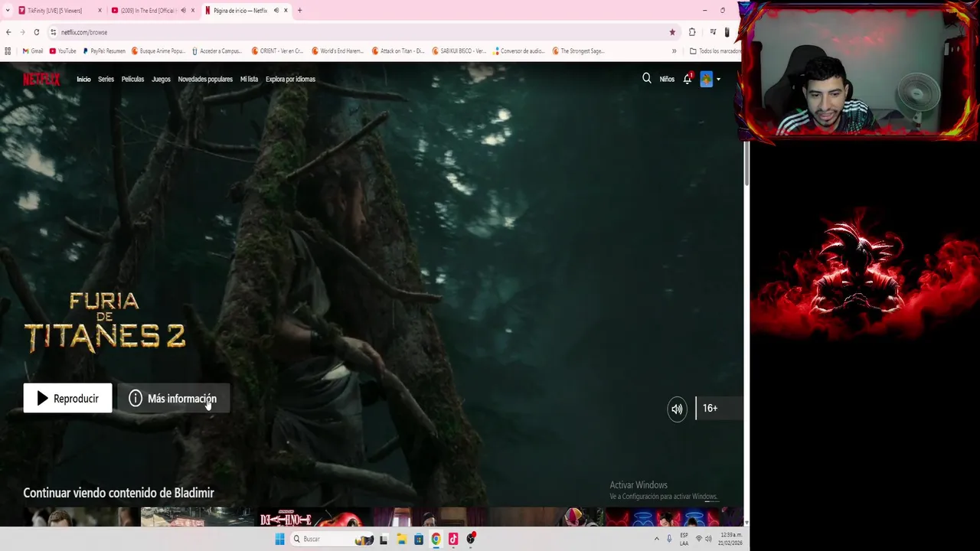Expand the system tray hidden icons
The image size is (980, 551).
656,539
